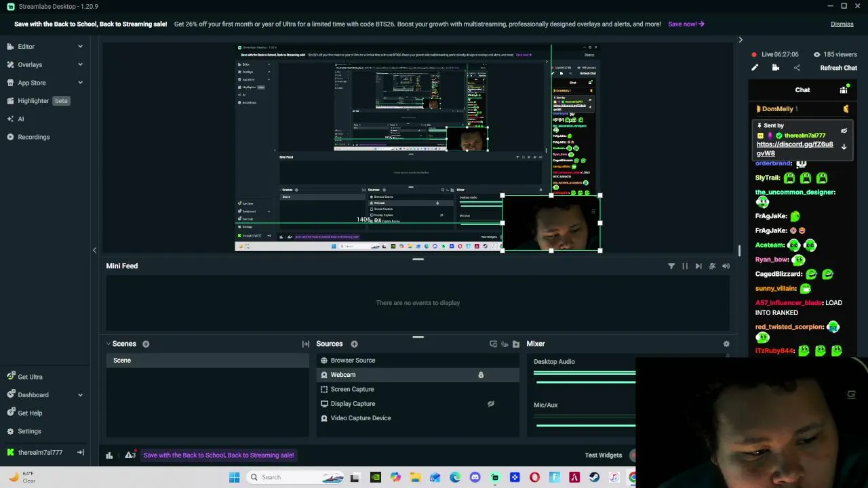Screen dimensions: 868x488
Task: Click the edit stream info pencil icon
Action: pyautogui.click(x=755, y=68)
